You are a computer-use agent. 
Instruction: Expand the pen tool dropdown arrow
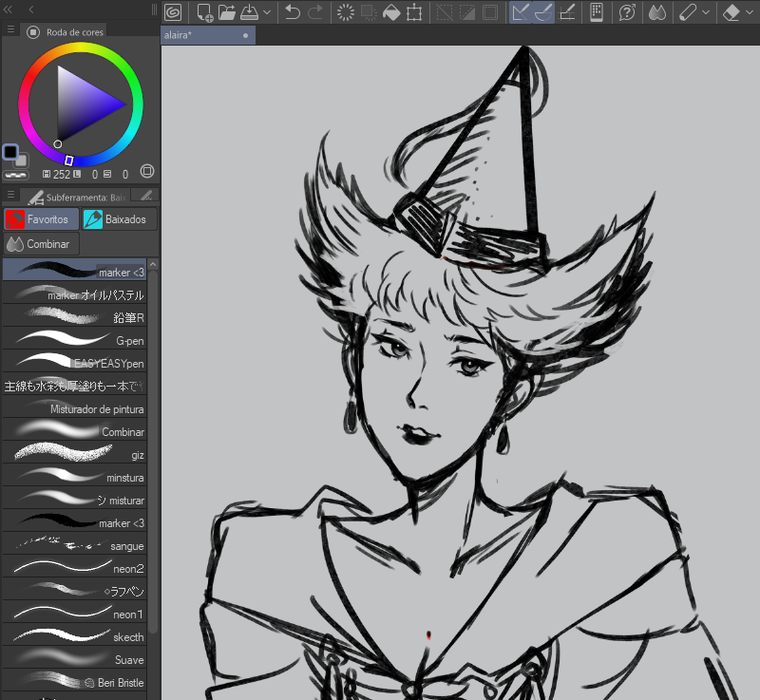pos(706,12)
